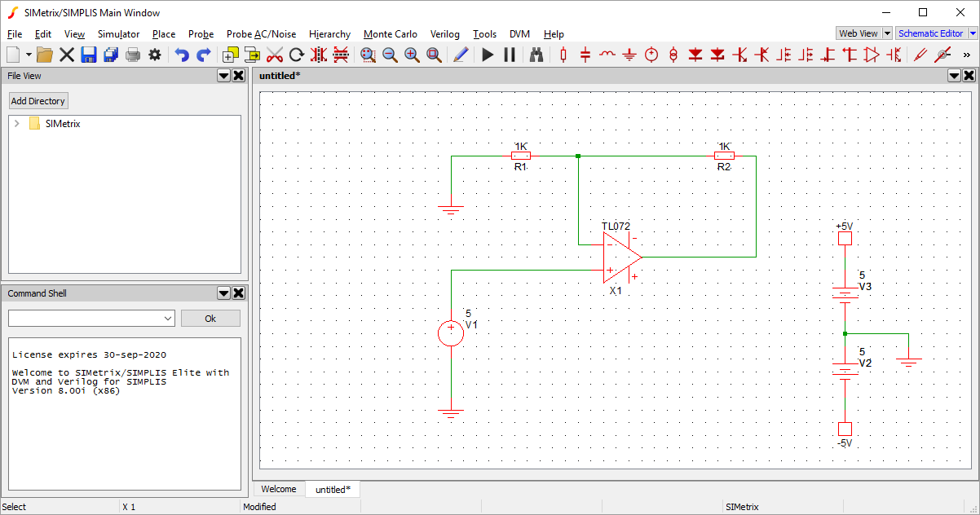The width and height of the screenshot is (980, 515).
Task: Open the Command Shell panel dropdown arrow
Action: point(223,293)
